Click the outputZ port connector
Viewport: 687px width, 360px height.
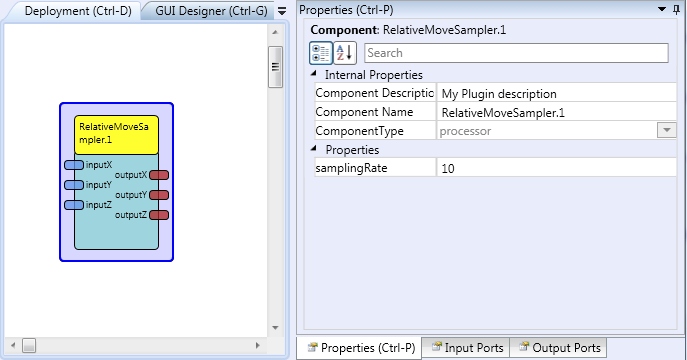159,215
